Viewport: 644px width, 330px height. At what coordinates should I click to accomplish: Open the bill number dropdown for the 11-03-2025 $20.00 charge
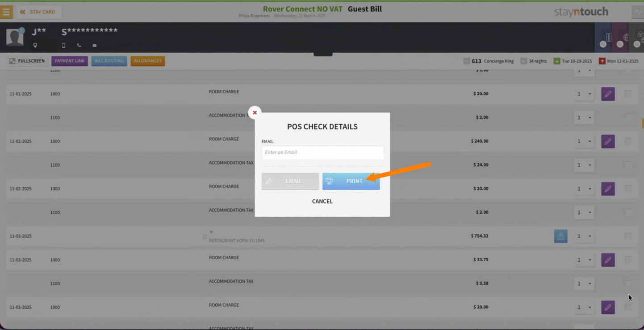pos(584,307)
